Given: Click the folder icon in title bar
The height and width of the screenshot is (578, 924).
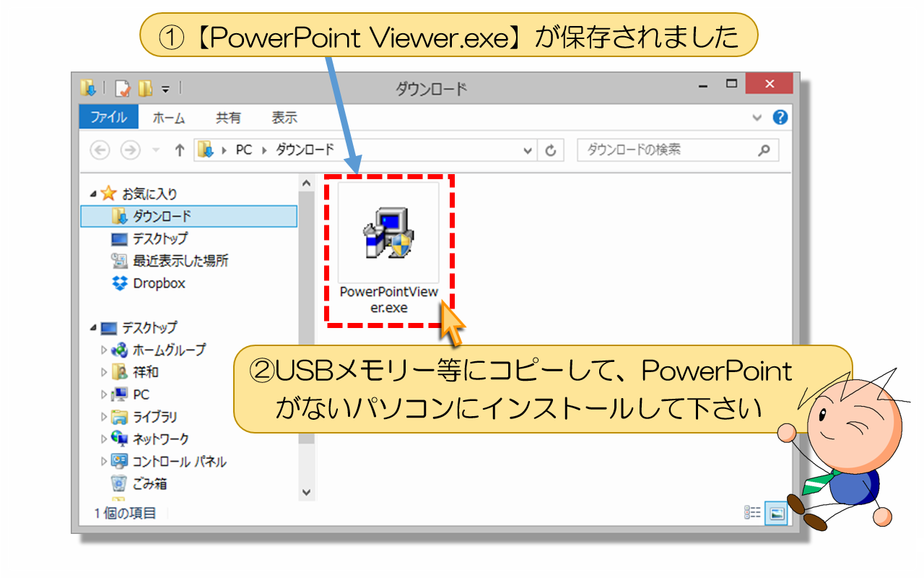Looking at the screenshot, I should (x=89, y=88).
